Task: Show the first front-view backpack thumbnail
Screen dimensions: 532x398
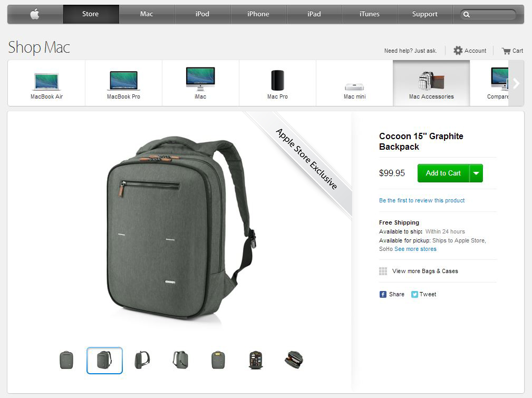Action: (x=66, y=360)
